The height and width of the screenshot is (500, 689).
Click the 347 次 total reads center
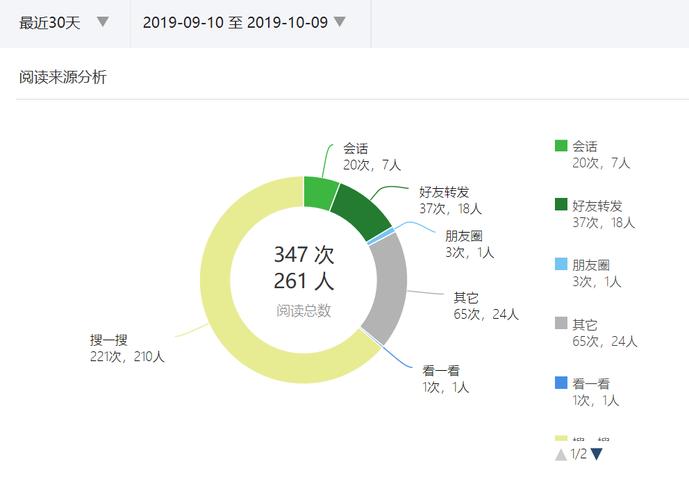point(304,254)
